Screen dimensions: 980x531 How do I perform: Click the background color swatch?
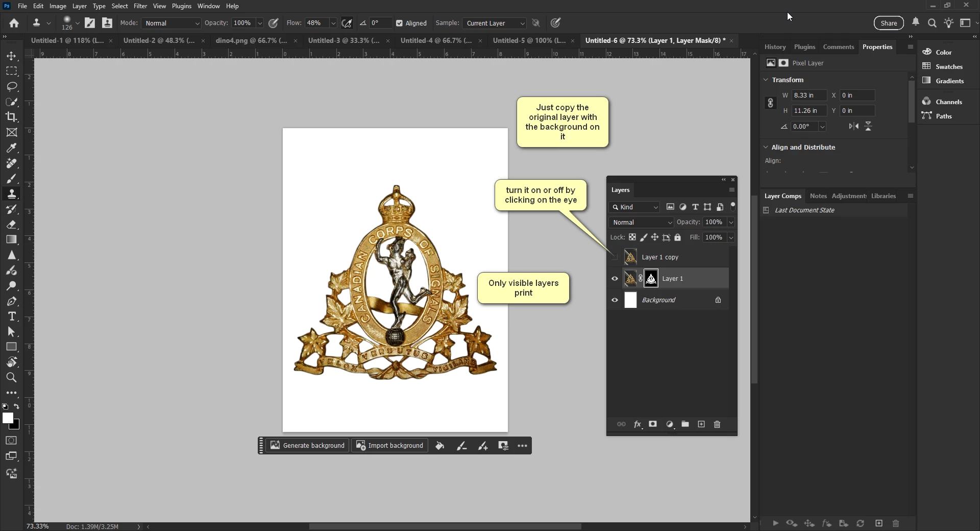tap(16, 426)
